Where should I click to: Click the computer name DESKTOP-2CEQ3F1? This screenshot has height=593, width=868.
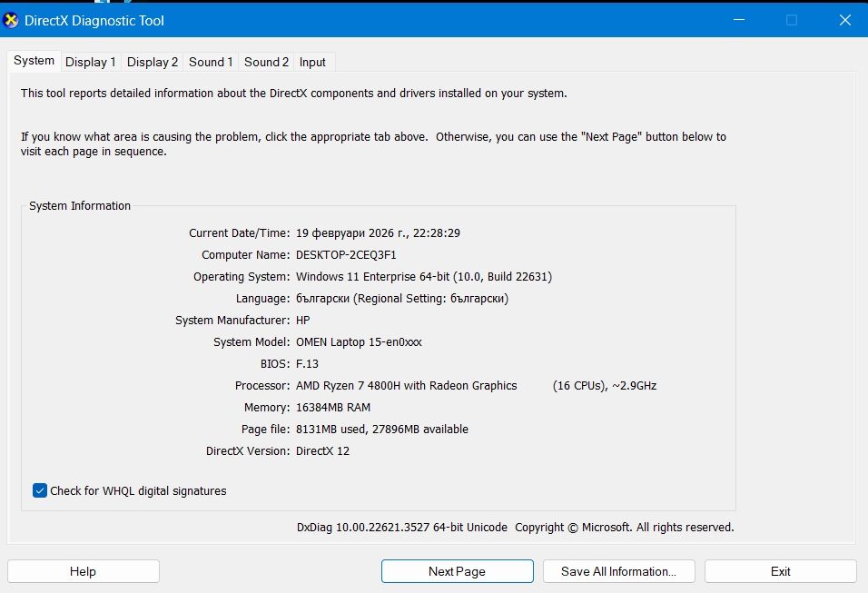[346, 255]
